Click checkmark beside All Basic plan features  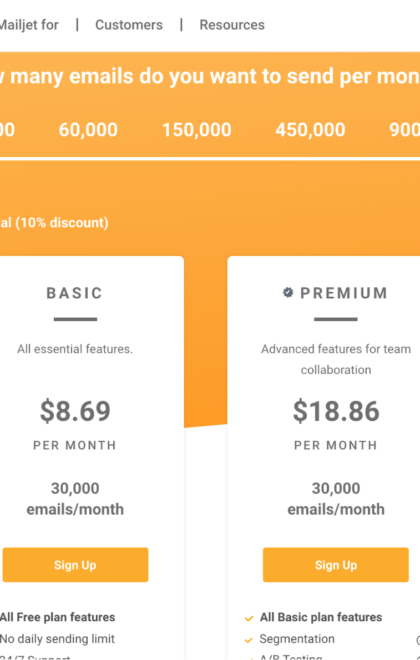[249, 618]
